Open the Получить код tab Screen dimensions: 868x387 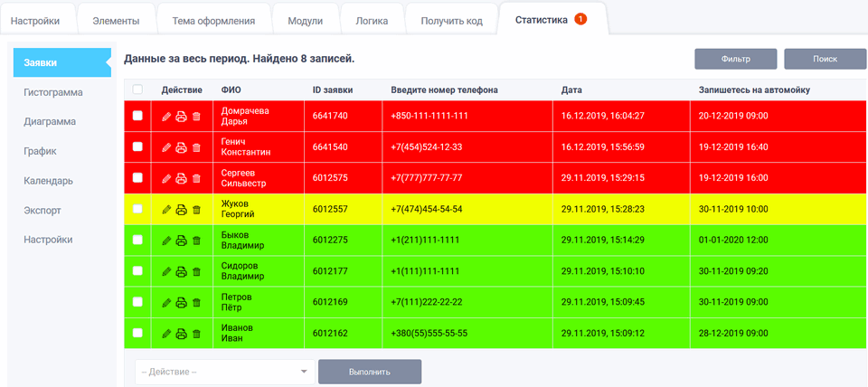pyautogui.click(x=450, y=20)
